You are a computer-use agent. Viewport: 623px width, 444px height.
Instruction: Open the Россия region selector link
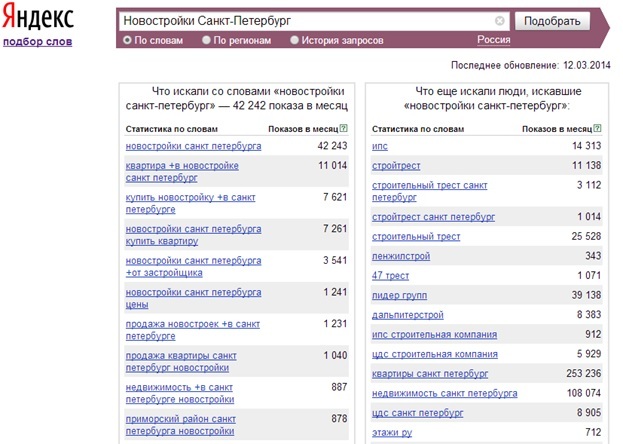(x=493, y=40)
